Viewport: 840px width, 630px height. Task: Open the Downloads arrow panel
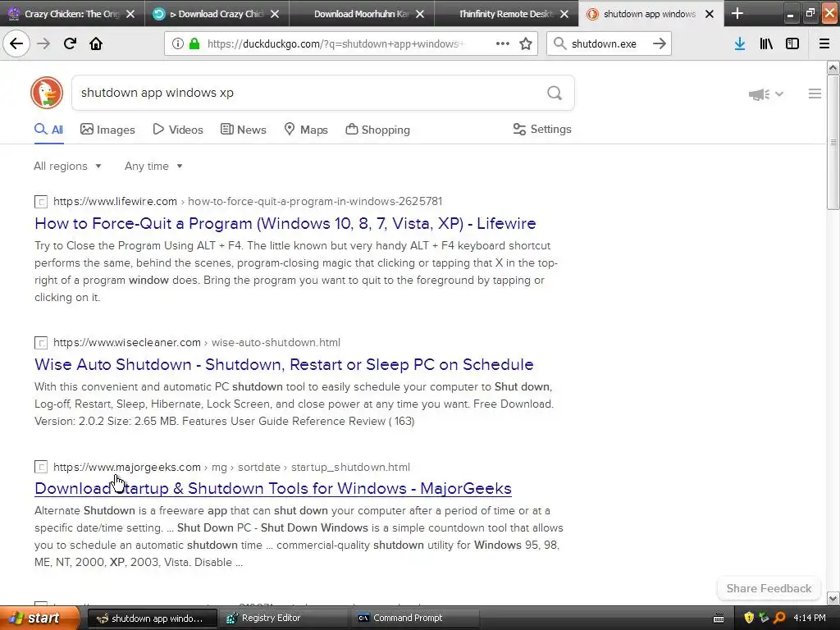[x=740, y=43]
